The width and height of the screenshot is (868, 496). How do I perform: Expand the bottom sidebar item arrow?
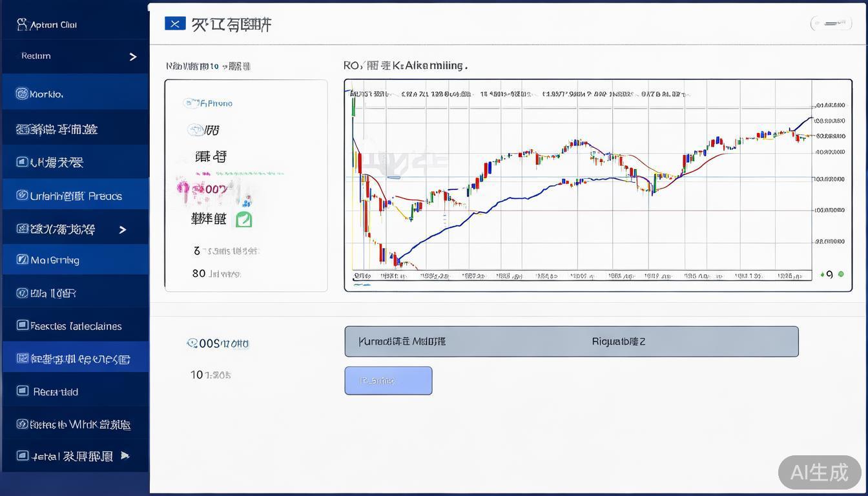tap(125, 455)
